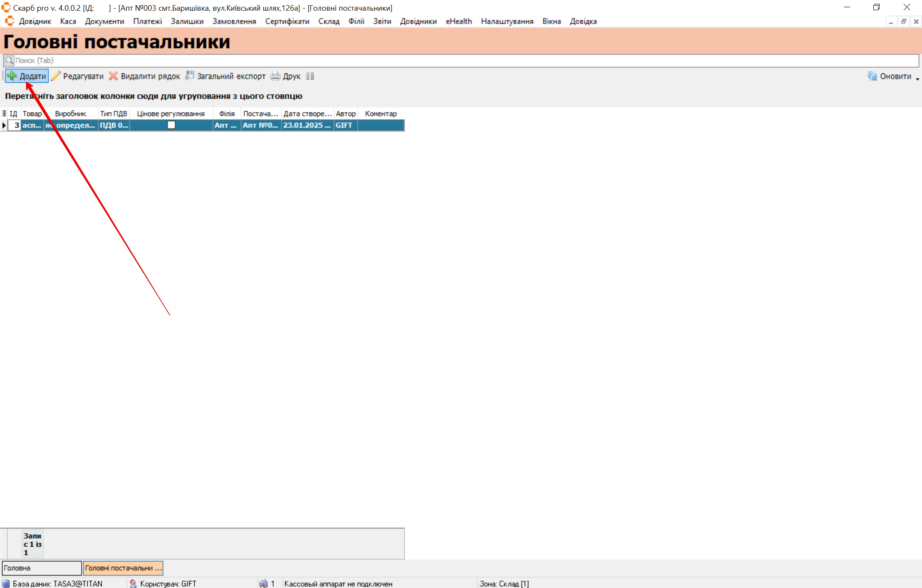Open the eHealth menu
This screenshot has height=588, width=922.
[x=459, y=21]
